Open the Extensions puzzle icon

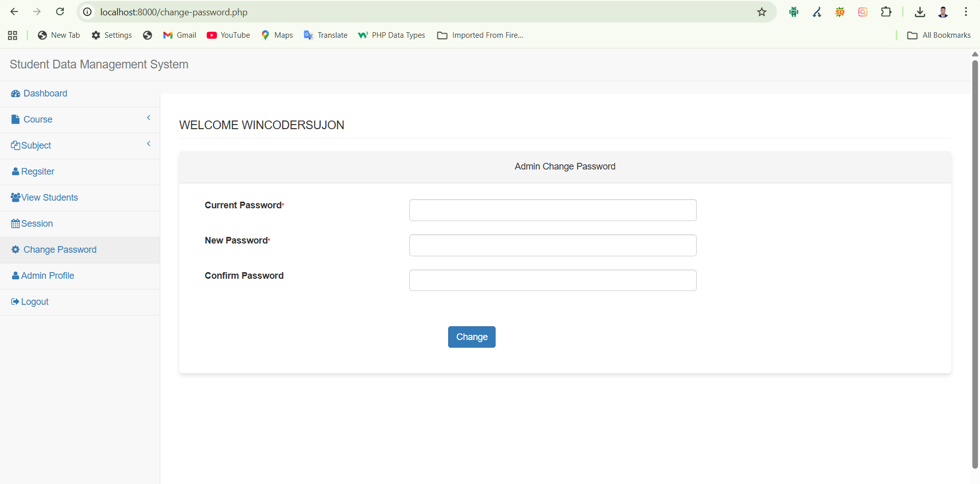886,12
